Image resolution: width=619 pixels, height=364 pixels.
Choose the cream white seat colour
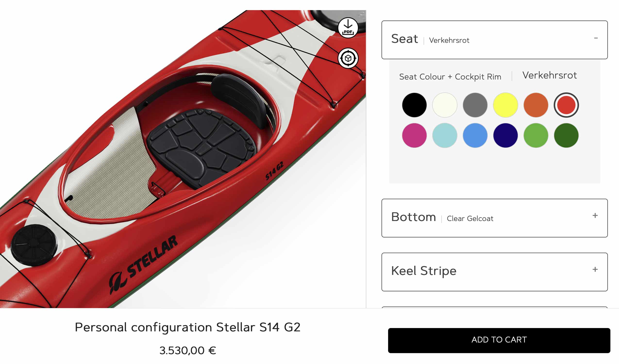[445, 105]
